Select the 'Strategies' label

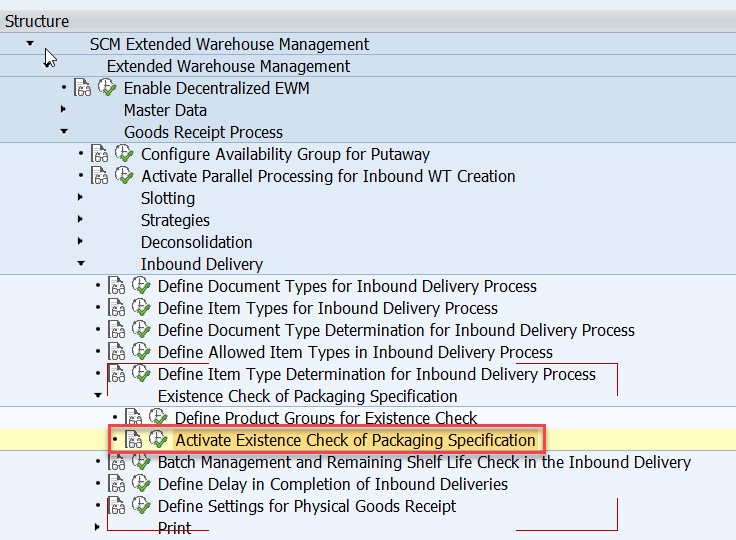(175, 220)
